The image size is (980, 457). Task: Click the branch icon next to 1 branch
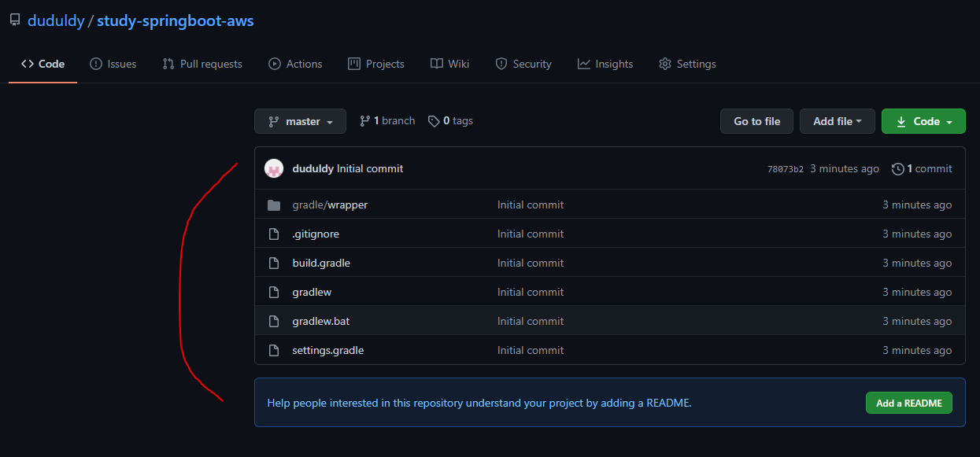pyautogui.click(x=364, y=121)
